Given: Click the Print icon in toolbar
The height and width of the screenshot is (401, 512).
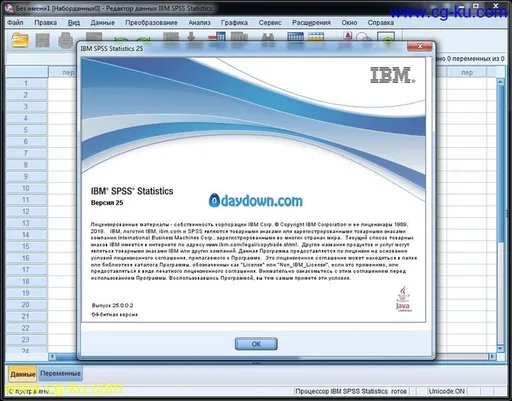Looking at the screenshot, I should 66,40.
